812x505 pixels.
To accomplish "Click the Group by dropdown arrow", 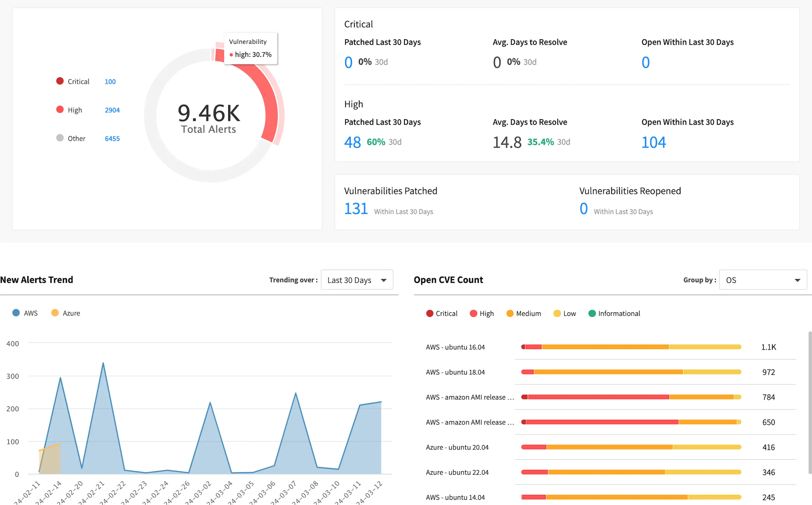I will tap(797, 280).
